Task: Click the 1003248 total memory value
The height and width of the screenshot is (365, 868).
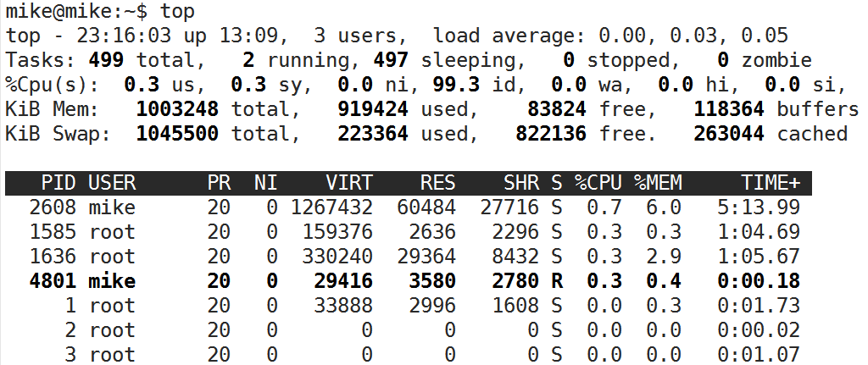Action: 177,109
